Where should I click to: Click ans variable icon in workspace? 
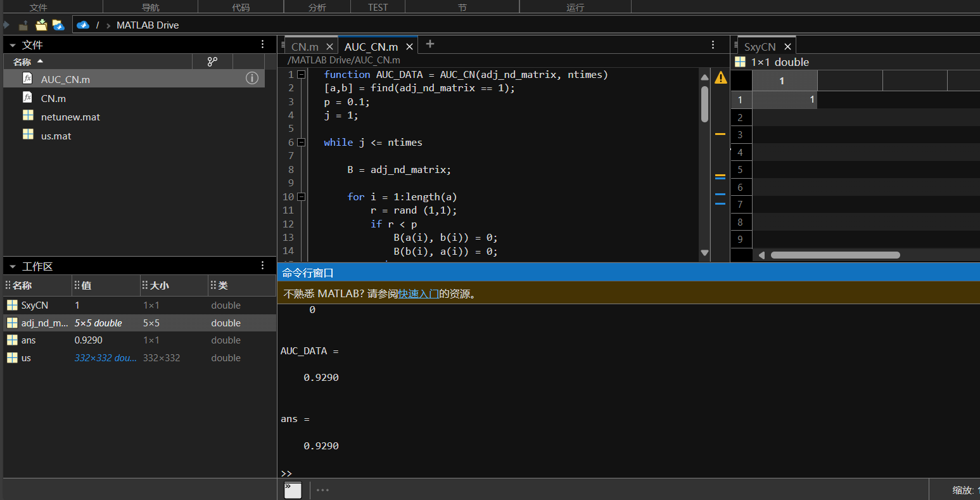point(12,340)
